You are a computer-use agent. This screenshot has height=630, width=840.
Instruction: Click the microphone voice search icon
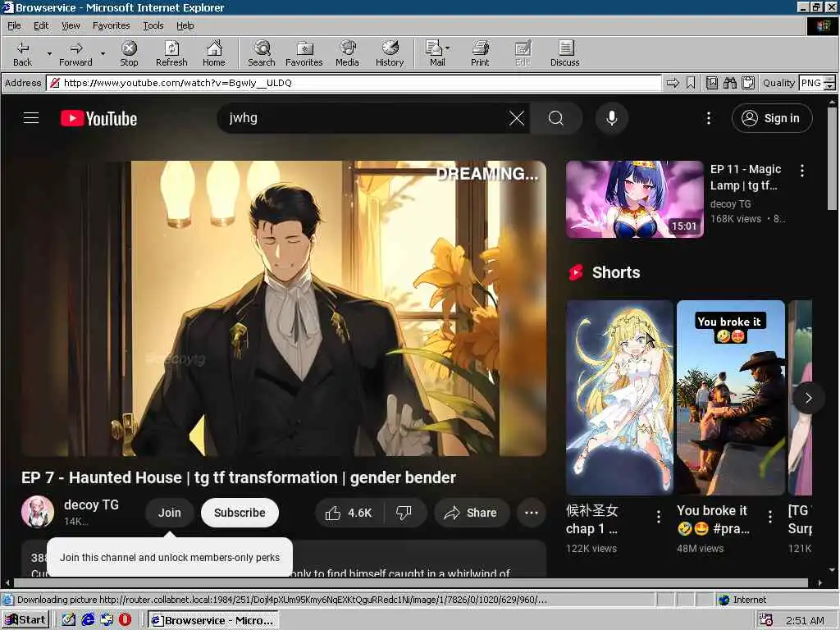pyautogui.click(x=612, y=118)
